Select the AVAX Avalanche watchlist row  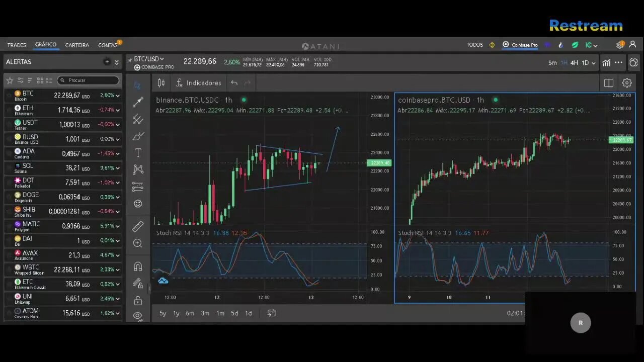click(x=63, y=255)
